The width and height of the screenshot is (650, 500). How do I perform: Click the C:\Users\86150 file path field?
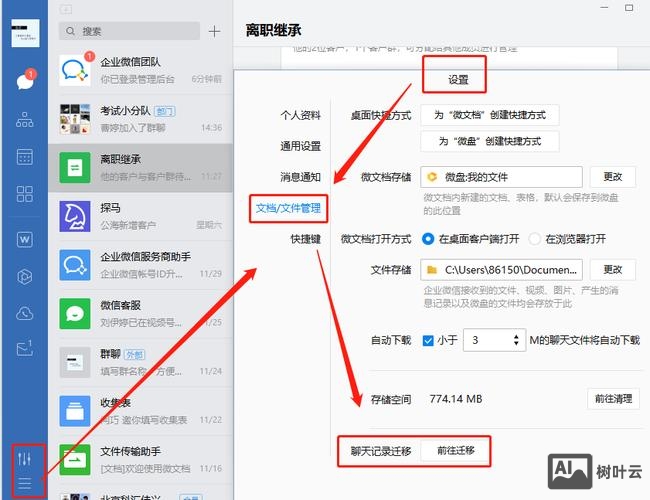[501, 270]
